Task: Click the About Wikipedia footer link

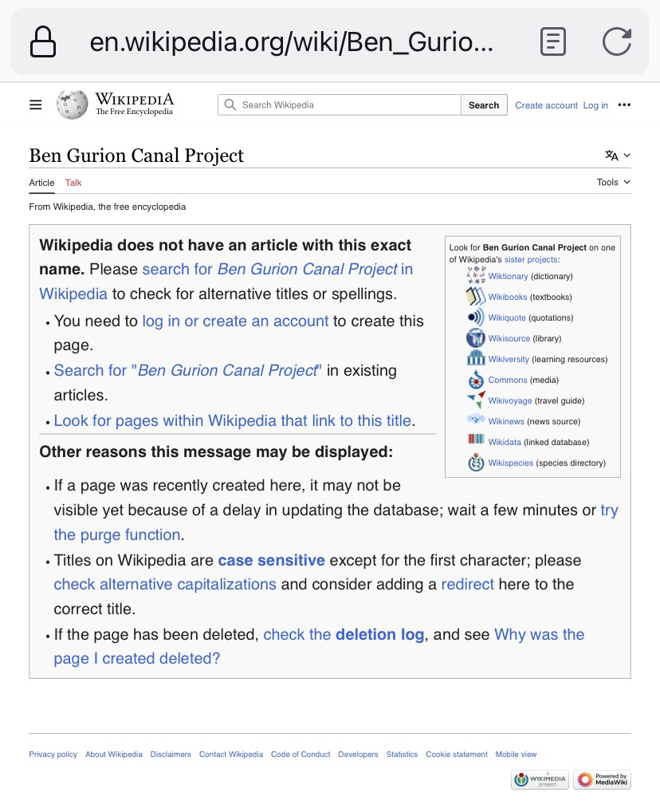Action: 114,754
